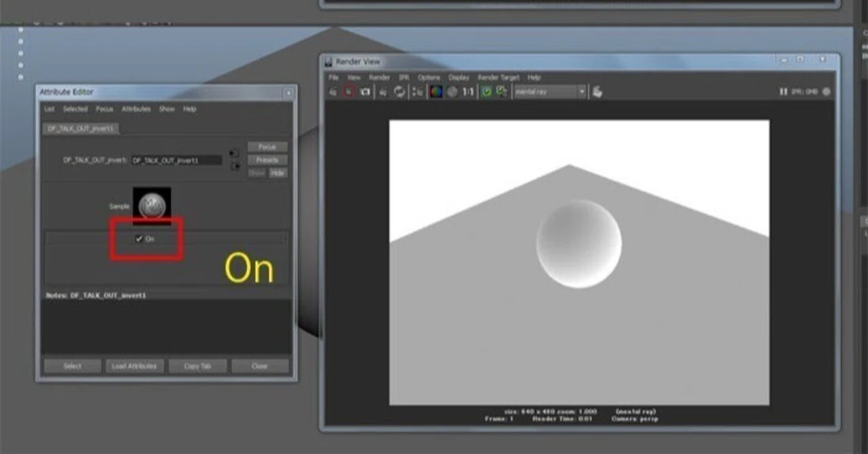Open Render Target menu
Screen dimensions: 868x454
point(498,77)
